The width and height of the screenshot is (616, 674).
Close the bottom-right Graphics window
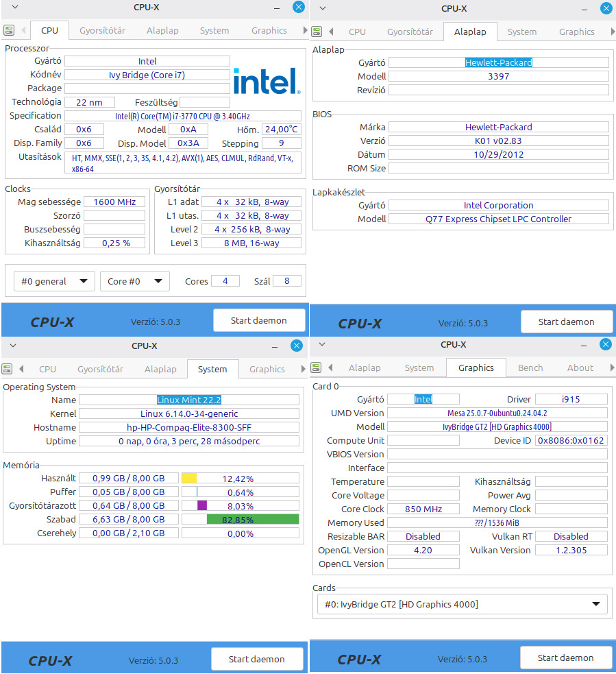[605, 344]
